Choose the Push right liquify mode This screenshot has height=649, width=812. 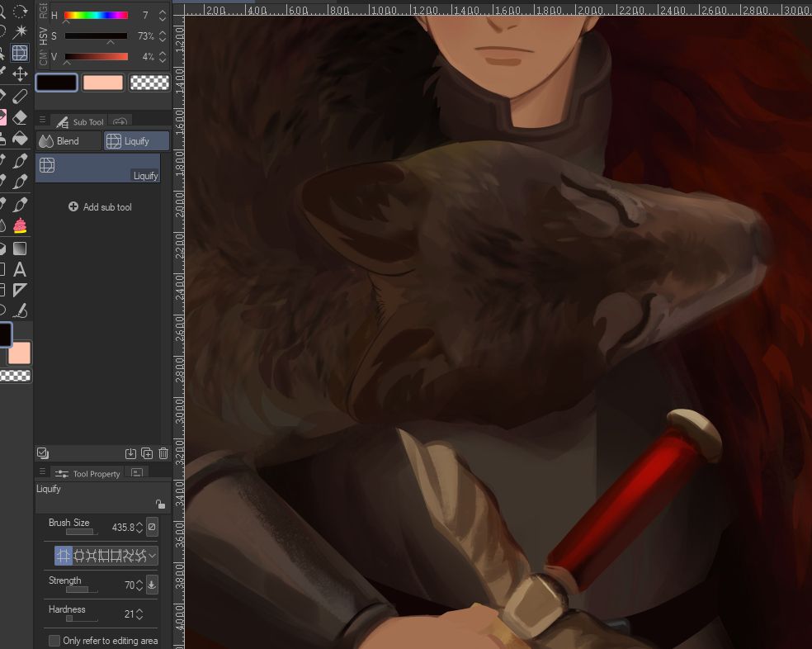click(115, 557)
